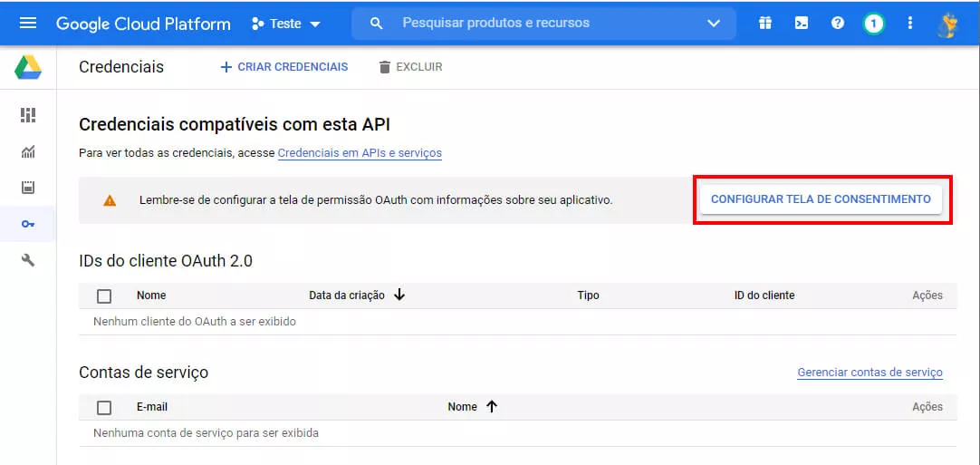
Task: Click the Tipo column header
Action: coord(588,295)
